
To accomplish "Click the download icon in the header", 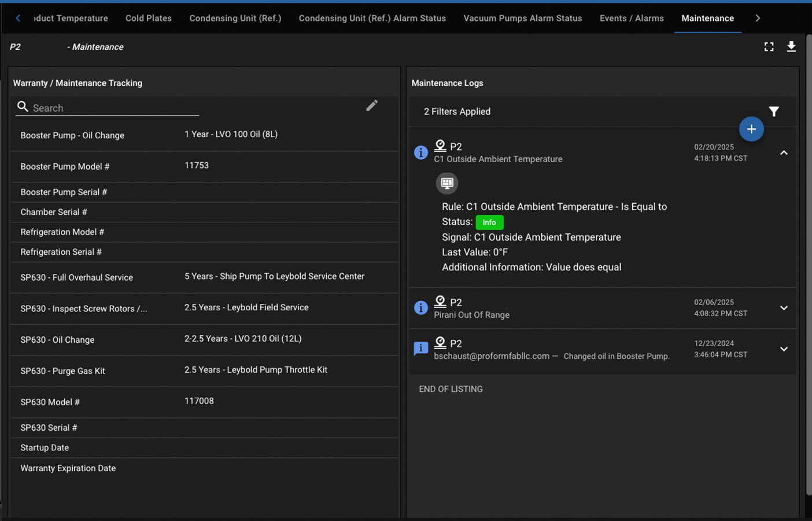I will pos(791,46).
